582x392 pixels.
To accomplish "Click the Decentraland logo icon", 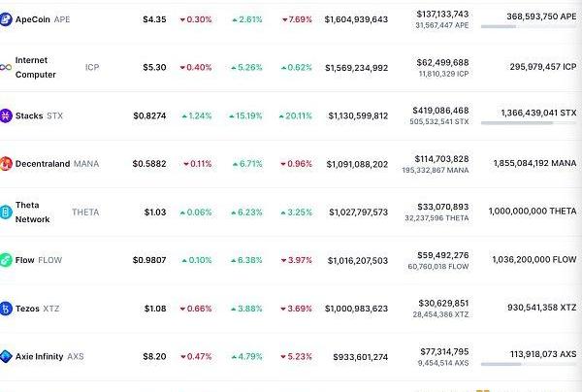I will (x=6, y=164).
